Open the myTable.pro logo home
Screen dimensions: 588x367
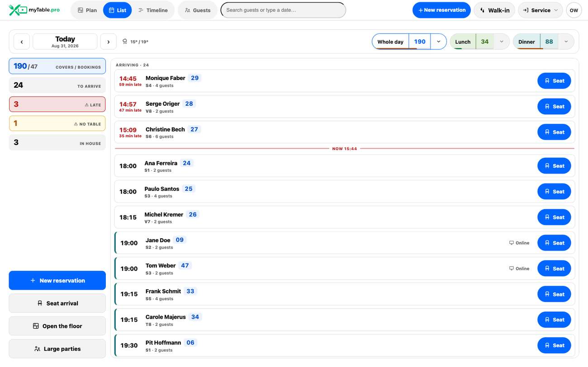(x=34, y=10)
